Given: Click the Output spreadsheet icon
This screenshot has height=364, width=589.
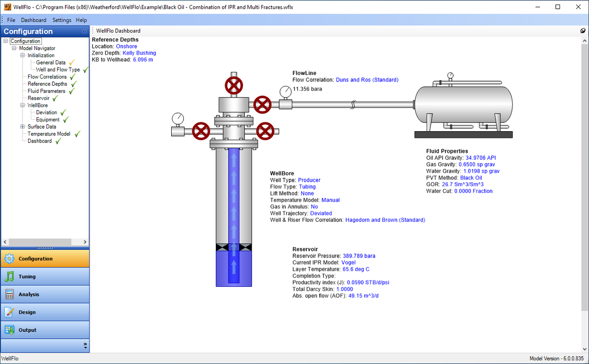Looking at the screenshot, I should tap(9, 330).
